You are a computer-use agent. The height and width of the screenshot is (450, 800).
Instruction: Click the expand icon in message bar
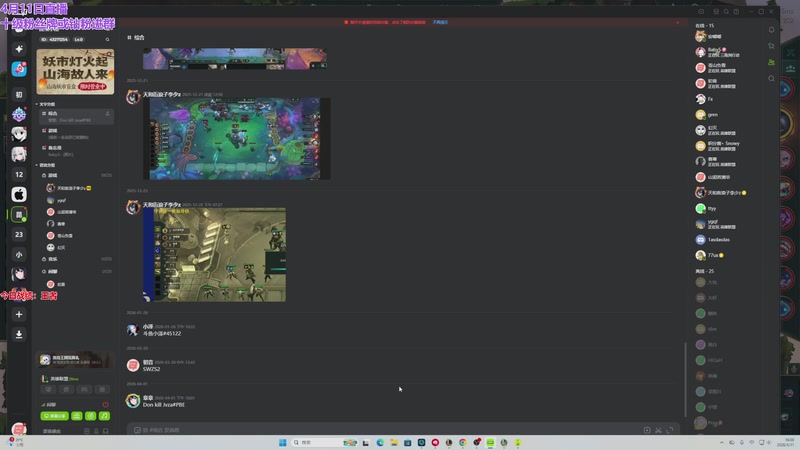(x=670, y=430)
